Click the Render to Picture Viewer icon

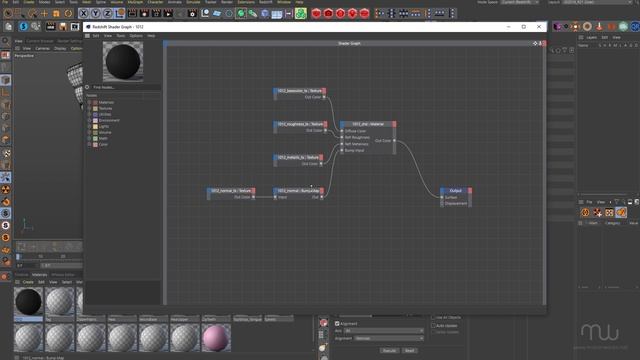(x=144, y=13)
